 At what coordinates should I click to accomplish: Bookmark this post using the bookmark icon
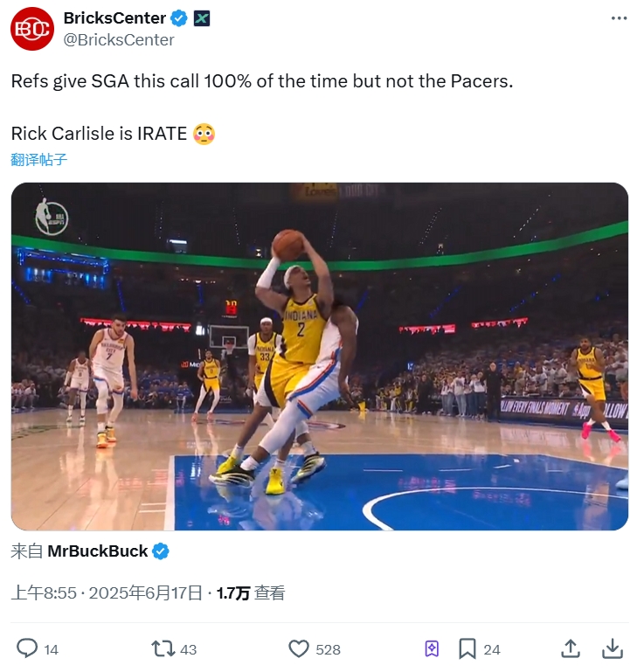[x=467, y=648]
